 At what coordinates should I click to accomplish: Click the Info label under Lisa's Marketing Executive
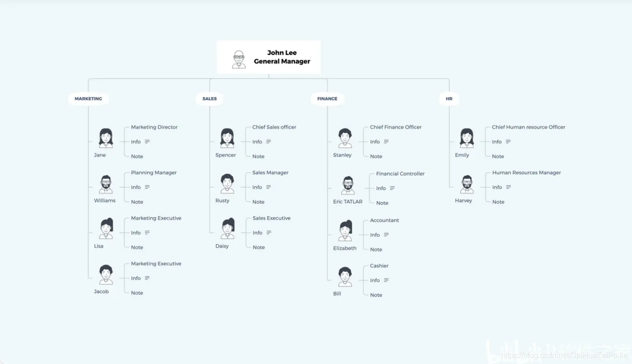[x=136, y=233]
